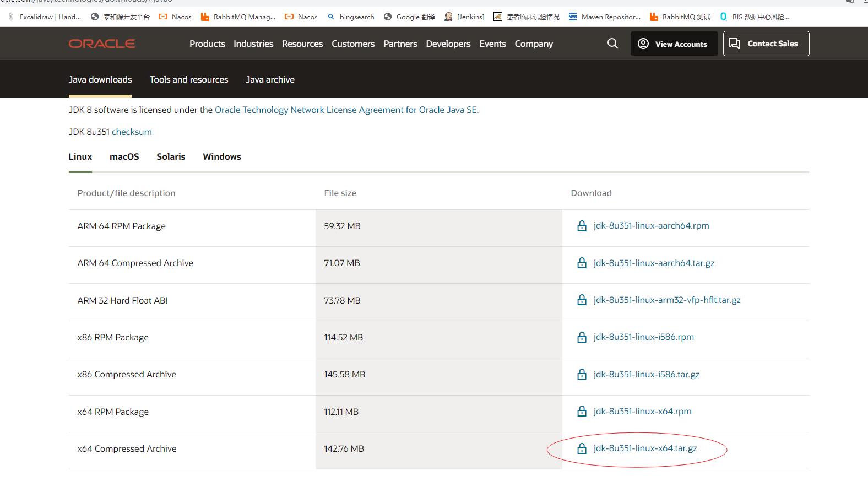Click the 'Product/file description' column header
The image size is (868, 492).
coord(126,193)
